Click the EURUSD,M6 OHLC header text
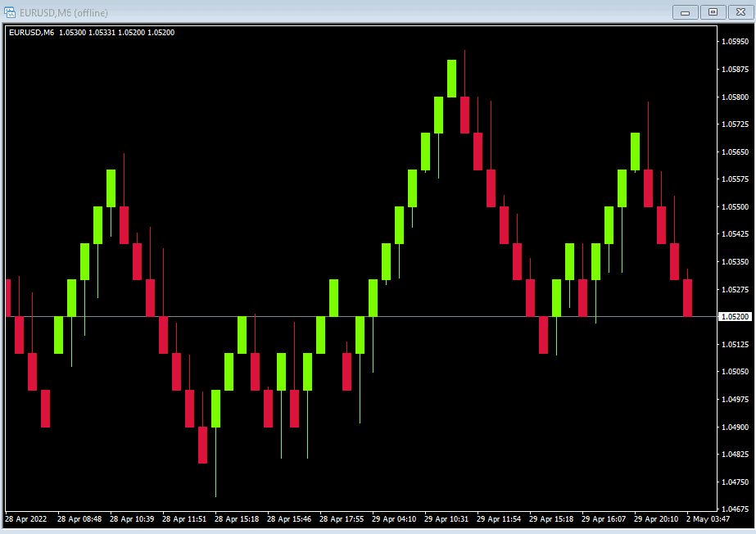The image size is (756, 534). point(92,33)
